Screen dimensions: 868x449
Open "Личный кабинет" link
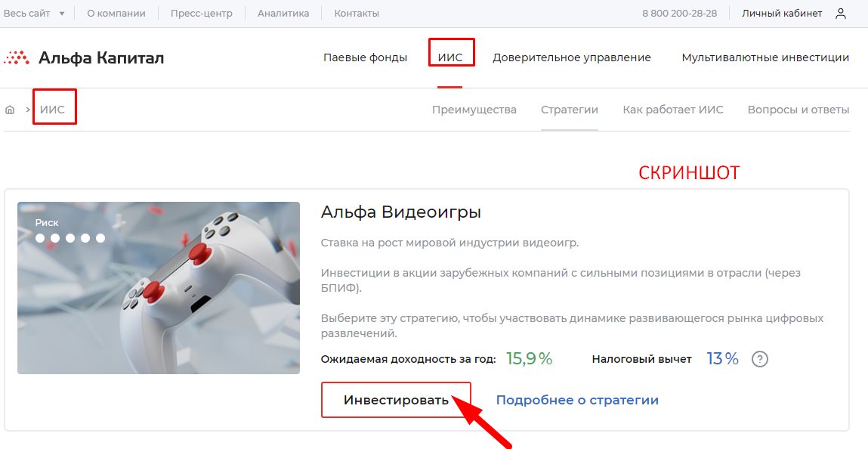click(782, 14)
